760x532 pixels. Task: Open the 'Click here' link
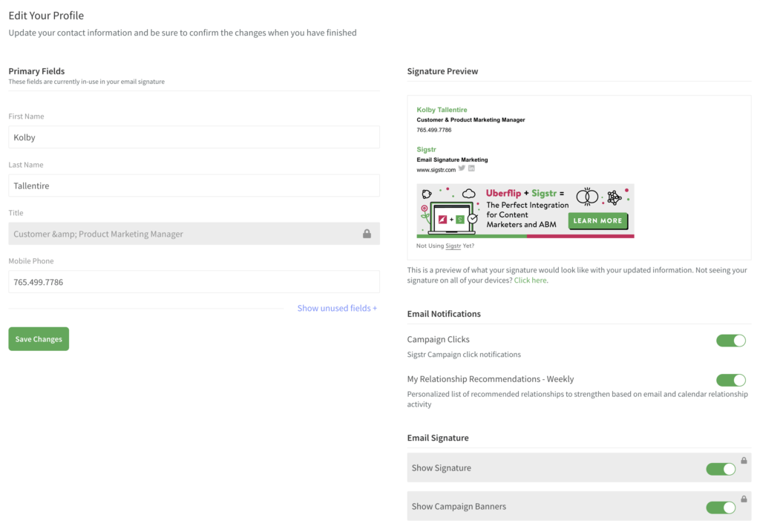pos(530,280)
